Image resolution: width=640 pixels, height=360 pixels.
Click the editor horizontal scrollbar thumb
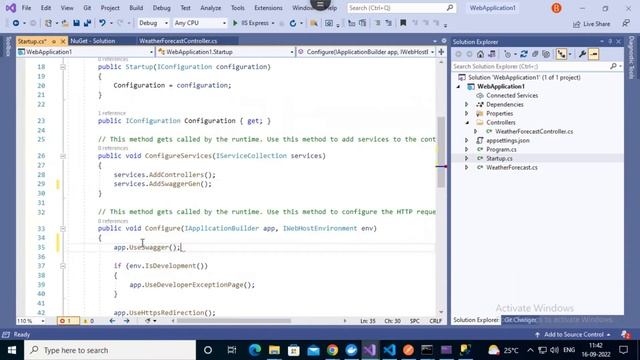coord(234,321)
